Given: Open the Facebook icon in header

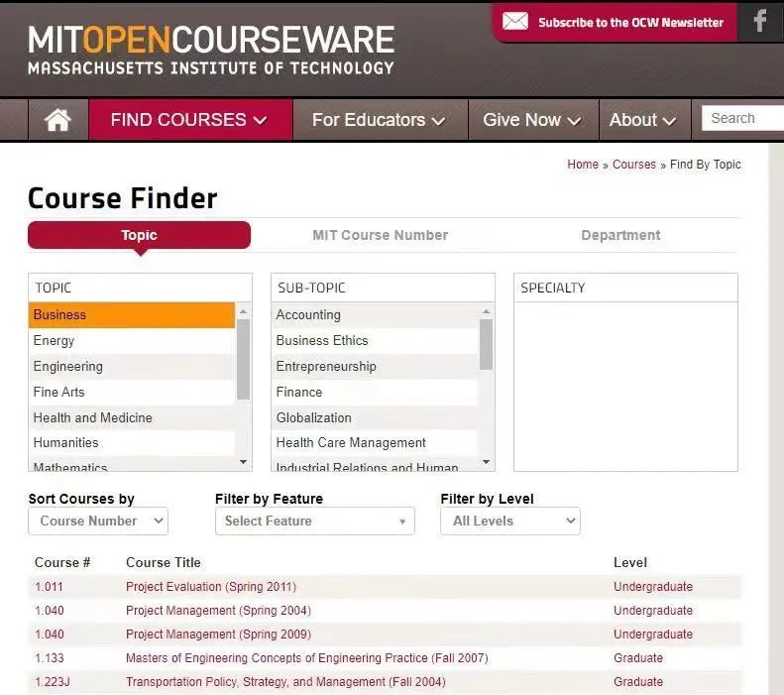Looking at the screenshot, I should (x=760, y=21).
